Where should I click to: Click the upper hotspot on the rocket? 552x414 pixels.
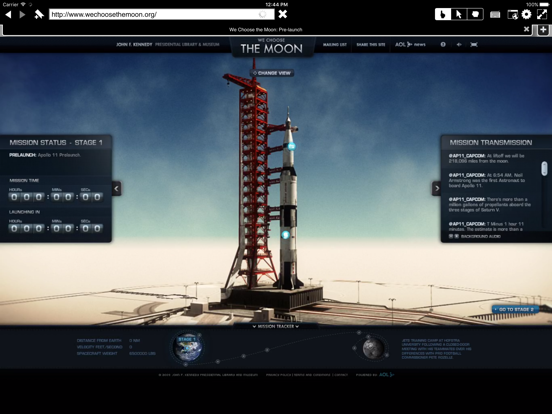pyautogui.click(x=291, y=146)
